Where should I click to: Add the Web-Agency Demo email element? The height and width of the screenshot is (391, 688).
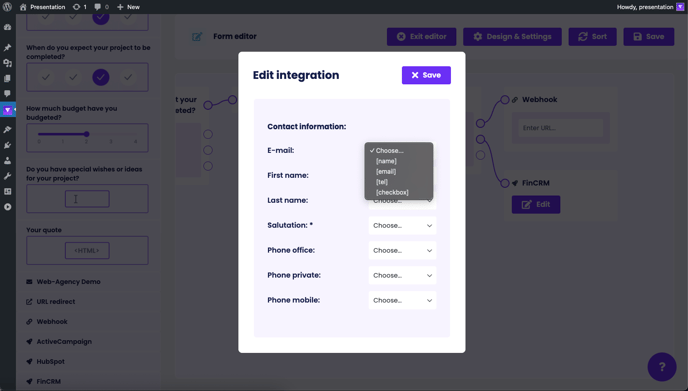88,282
